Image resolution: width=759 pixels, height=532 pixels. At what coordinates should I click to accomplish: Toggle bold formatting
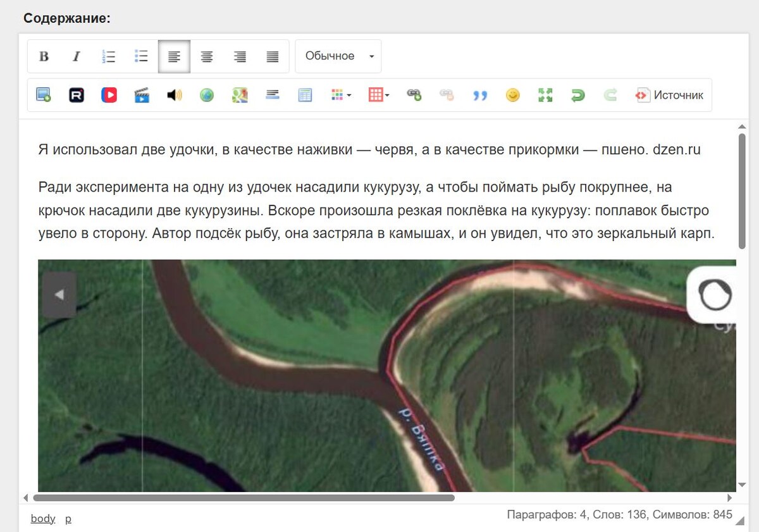(x=44, y=56)
